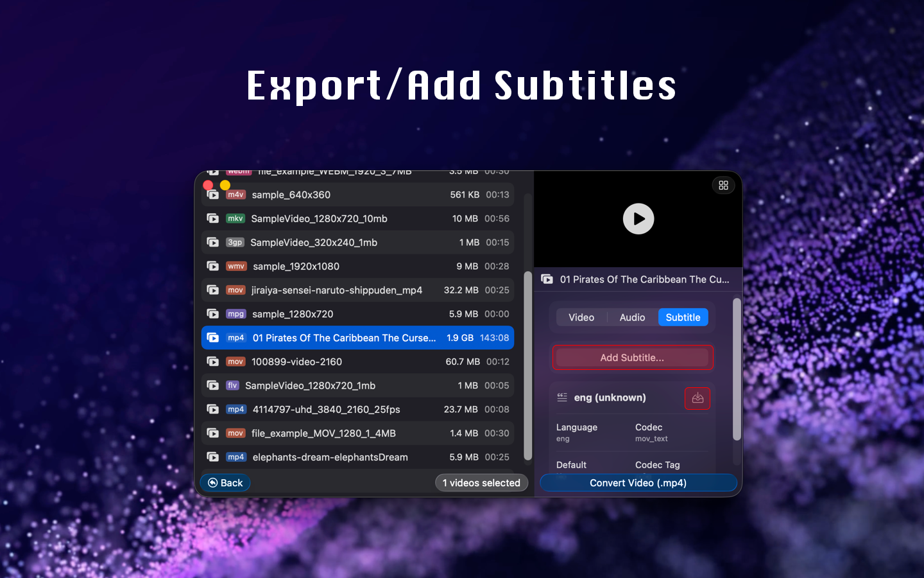Click the subtitle panel scrollbar
This screenshot has width=924, height=578.
click(x=737, y=369)
